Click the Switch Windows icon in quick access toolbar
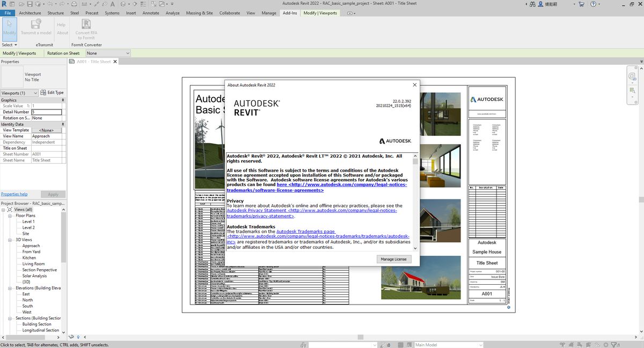Screen dimensions: 644x348 pos(162,4)
